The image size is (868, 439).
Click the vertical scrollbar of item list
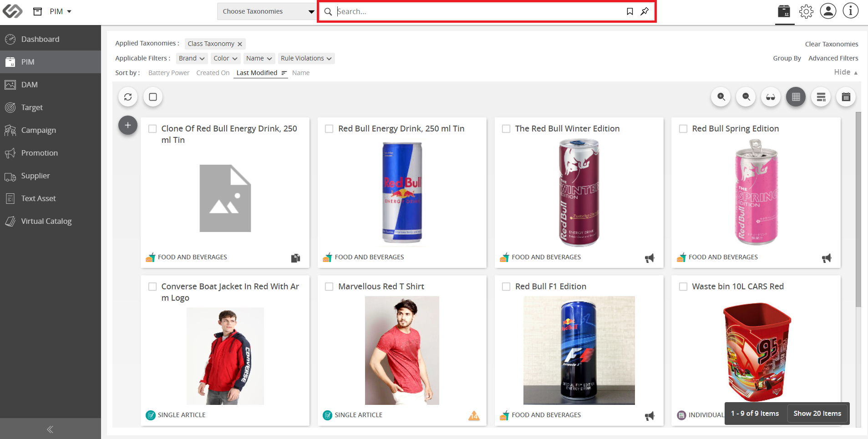[x=858, y=209]
